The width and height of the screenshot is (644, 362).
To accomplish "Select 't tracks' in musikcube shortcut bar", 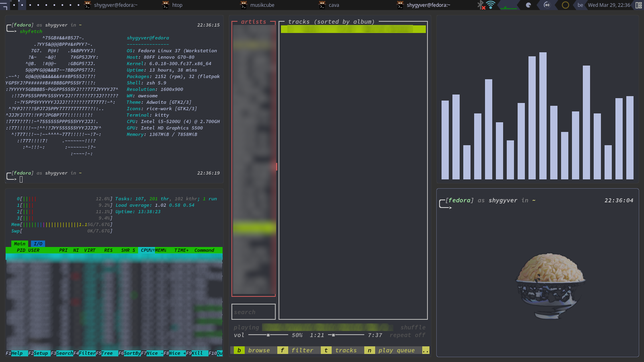I will (339, 350).
